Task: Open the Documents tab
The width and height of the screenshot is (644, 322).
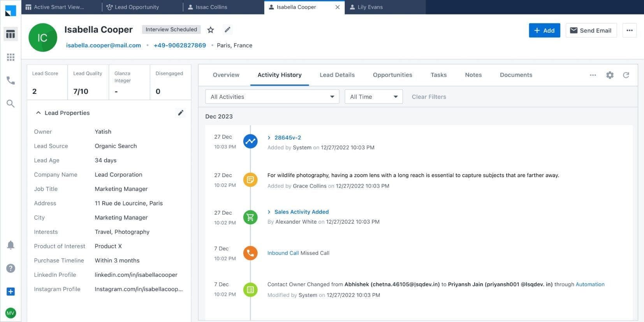Action: pyautogui.click(x=516, y=75)
